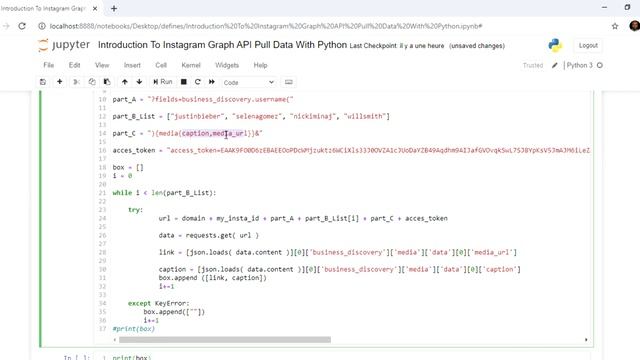The height and width of the screenshot is (360, 640).
Task: Open the cell type Code dropdown
Action: (x=248, y=82)
